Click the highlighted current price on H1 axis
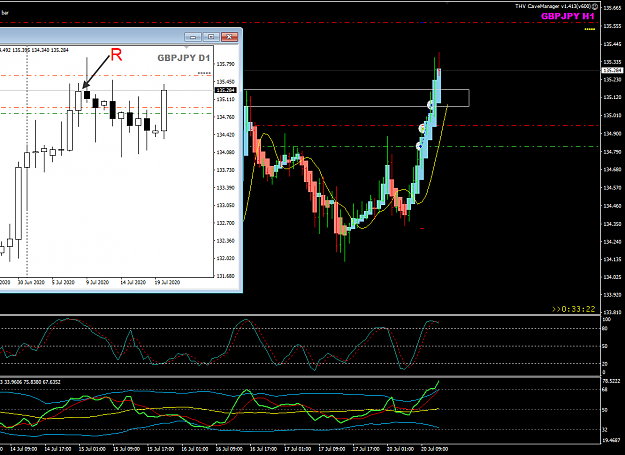 (x=612, y=71)
